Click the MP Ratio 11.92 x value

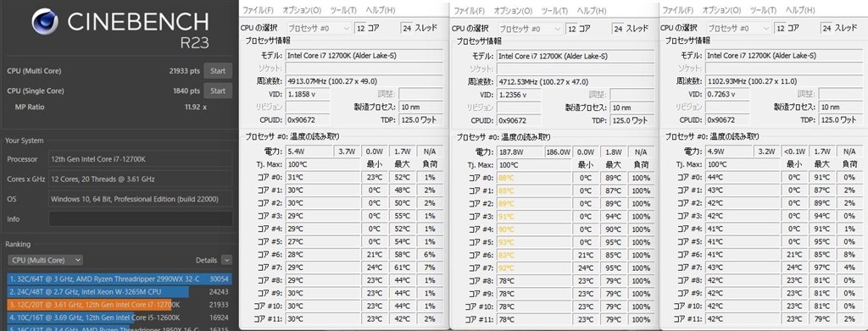click(x=196, y=107)
